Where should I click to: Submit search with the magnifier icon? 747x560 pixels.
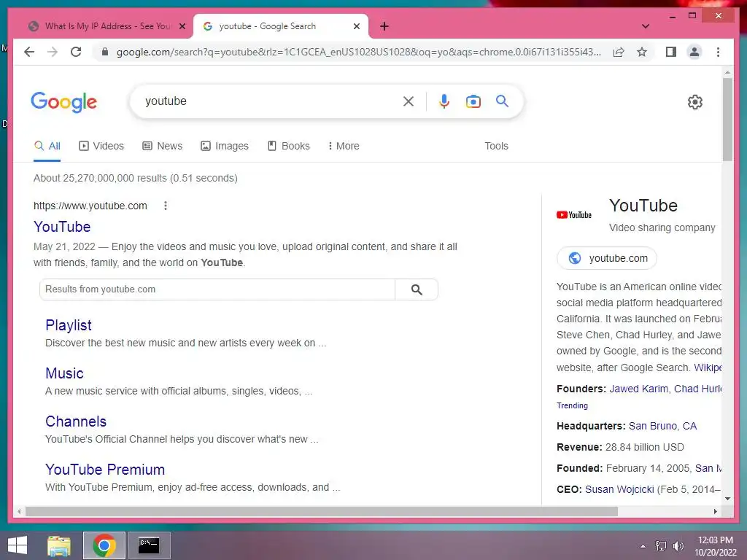[x=502, y=101]
